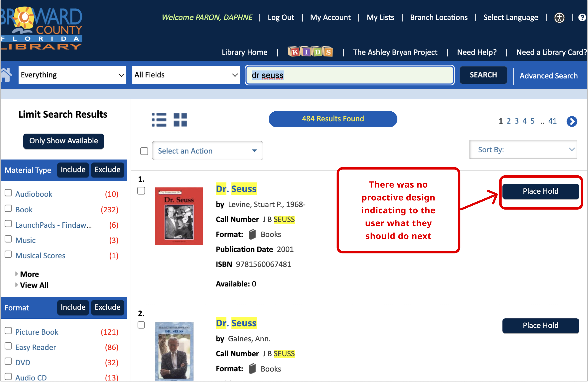588x382 pixels.
Task: Open My Lists
Action: pos(380,18)
